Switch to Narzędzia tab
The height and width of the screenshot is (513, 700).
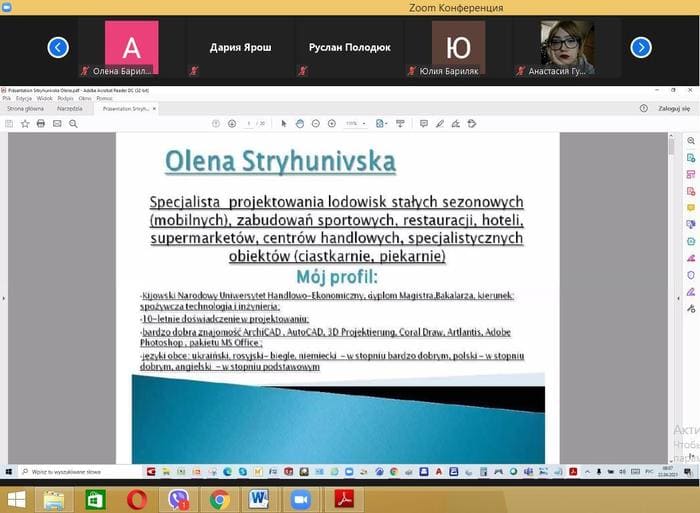(x=70, y=108)
